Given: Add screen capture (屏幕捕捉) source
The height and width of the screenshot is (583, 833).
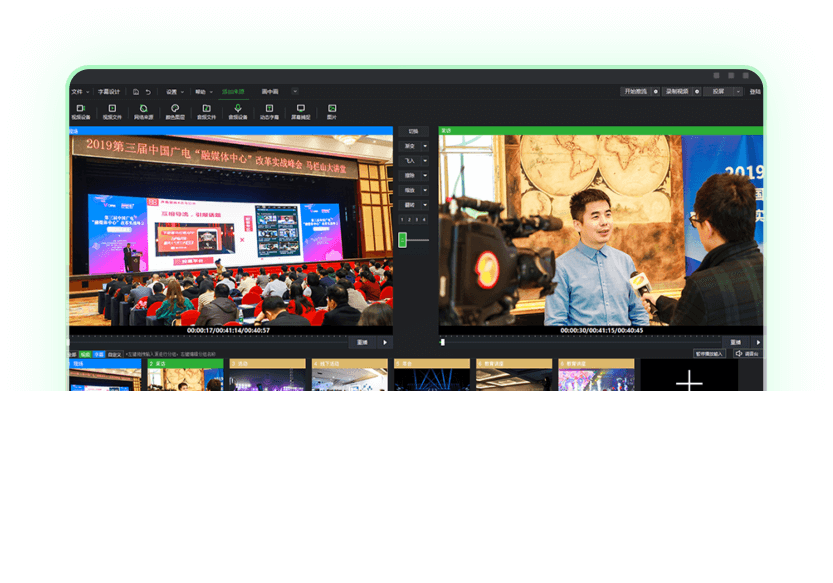Looking at the screenshot, I should (x=301, y=112).
